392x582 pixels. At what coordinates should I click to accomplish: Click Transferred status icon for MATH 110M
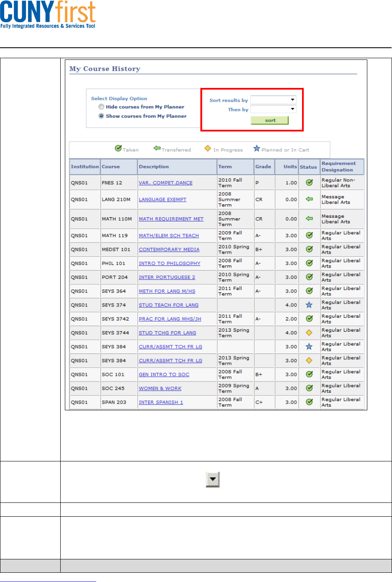[309, 219]
